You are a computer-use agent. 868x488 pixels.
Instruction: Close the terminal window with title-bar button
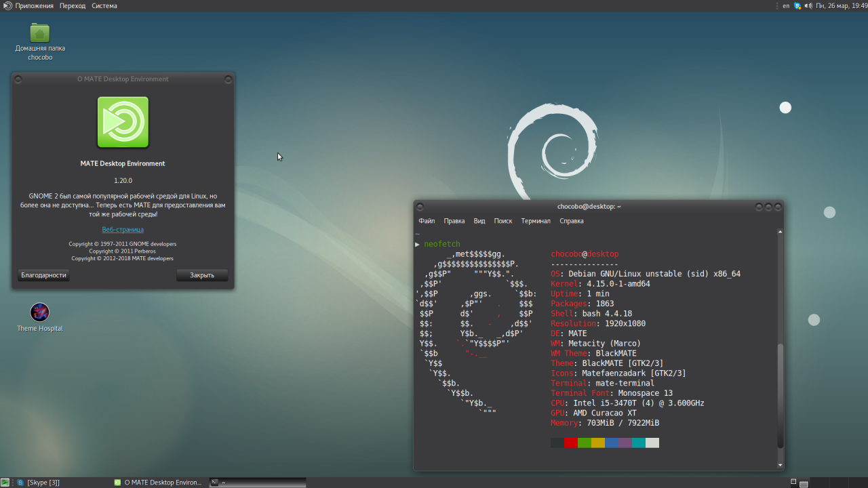[777, 207]
